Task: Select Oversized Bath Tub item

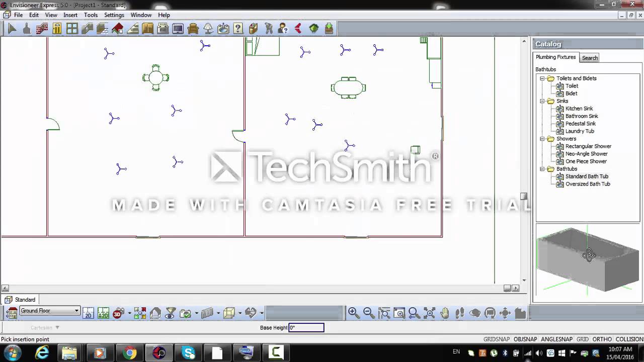Action: click(588, 184)
